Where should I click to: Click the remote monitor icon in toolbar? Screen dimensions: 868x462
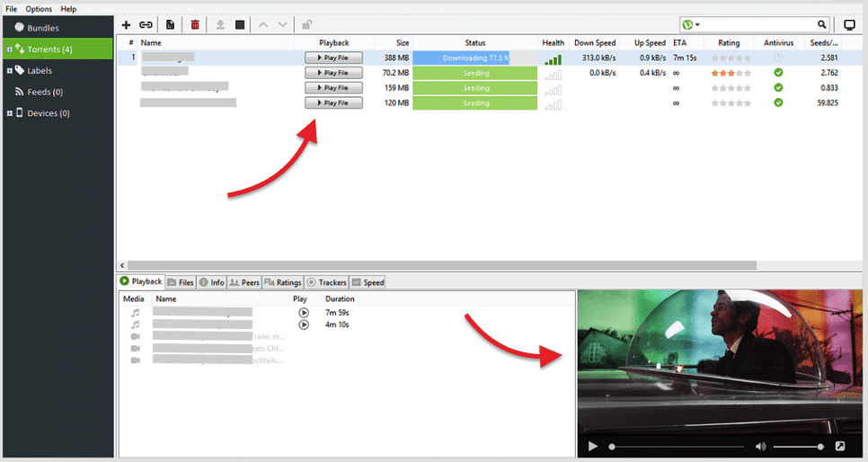(849, 25)
